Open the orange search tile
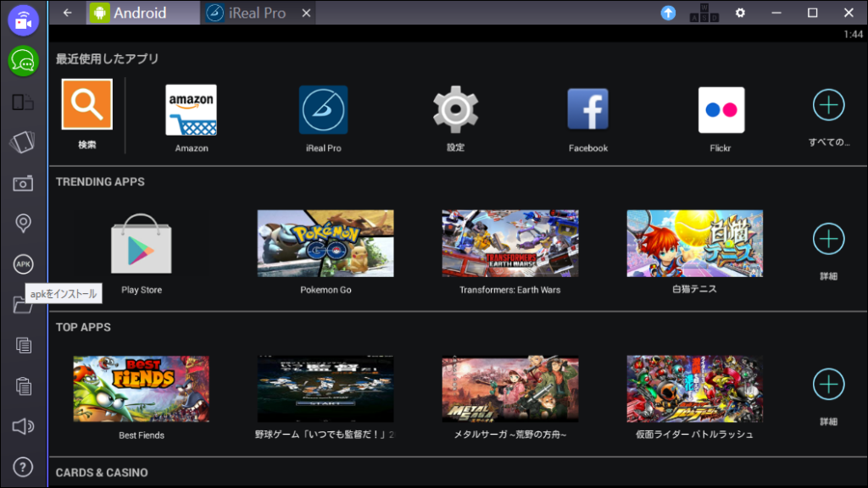 (86, 105)
